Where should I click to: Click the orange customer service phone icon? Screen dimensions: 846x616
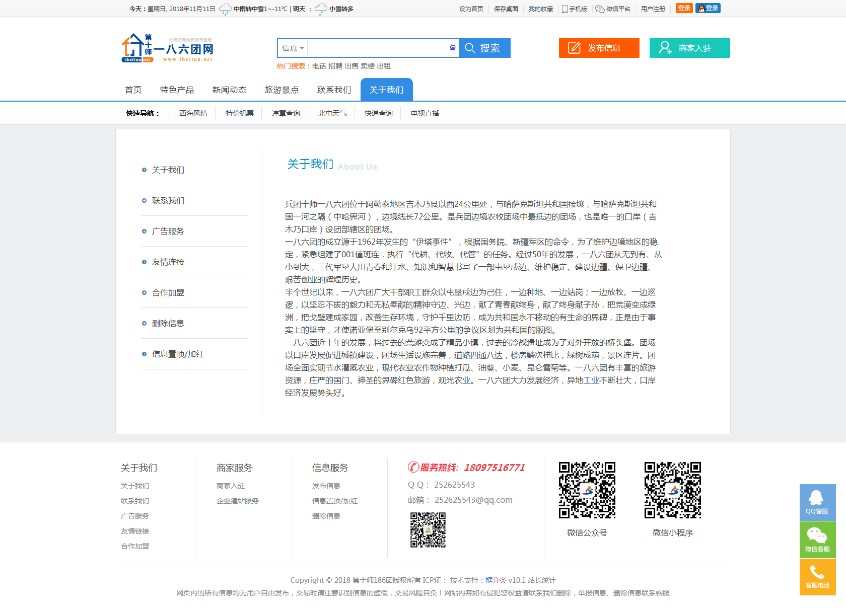click(x=817, y=577)
